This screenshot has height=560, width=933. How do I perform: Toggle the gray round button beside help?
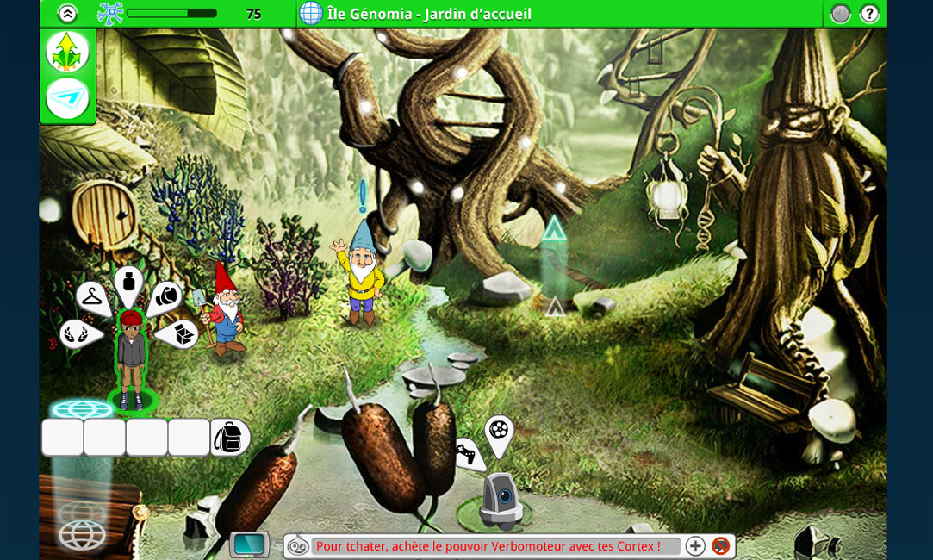click(840, 13)
